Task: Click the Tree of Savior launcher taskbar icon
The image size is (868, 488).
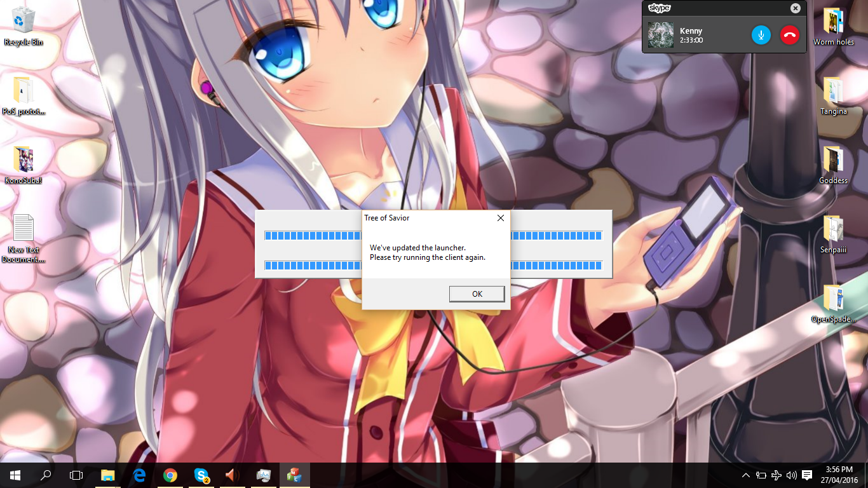Action: point(294,475)
